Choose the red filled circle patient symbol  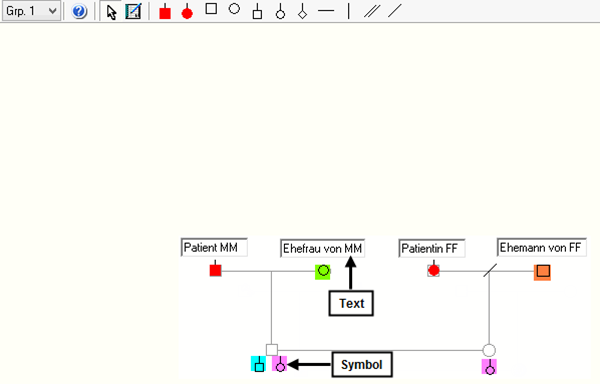187,11
